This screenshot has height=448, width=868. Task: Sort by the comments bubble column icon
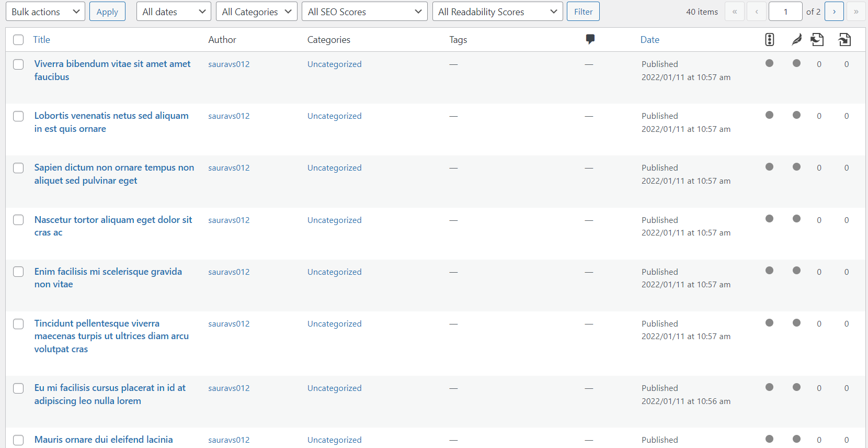tap(590, 39)
